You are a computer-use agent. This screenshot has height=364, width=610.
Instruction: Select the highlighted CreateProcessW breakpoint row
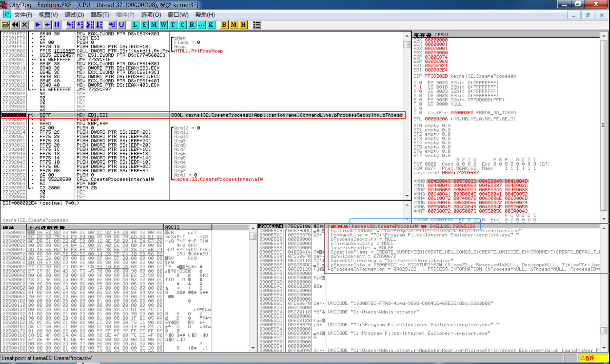pyautogui.click(x=127, y=115)
